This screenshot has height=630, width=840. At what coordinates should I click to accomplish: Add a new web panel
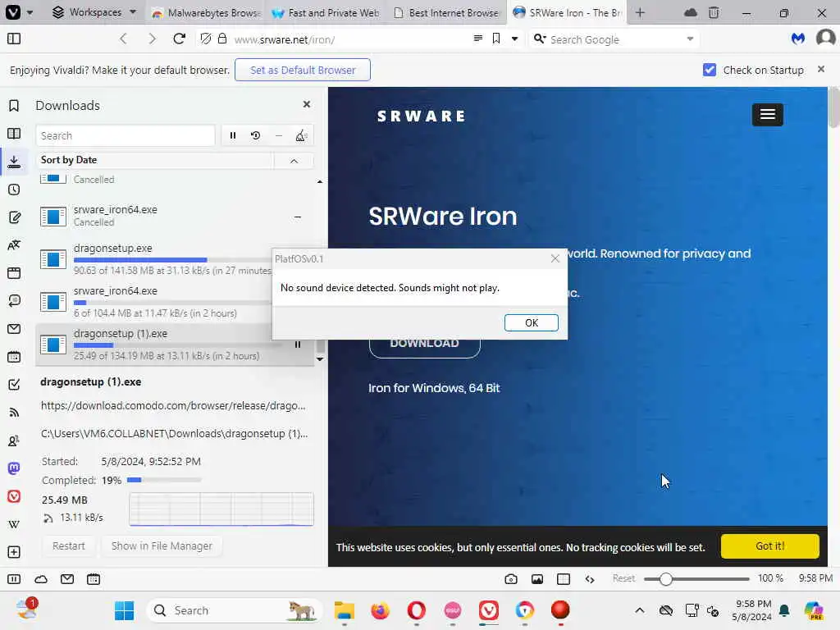click(14, 552)
